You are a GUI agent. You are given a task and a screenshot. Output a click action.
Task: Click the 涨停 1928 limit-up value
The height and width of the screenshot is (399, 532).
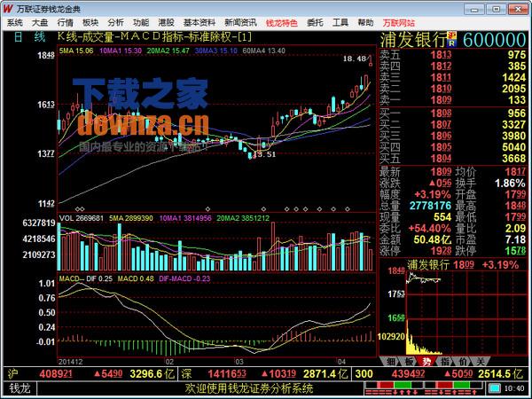[441, 251]
